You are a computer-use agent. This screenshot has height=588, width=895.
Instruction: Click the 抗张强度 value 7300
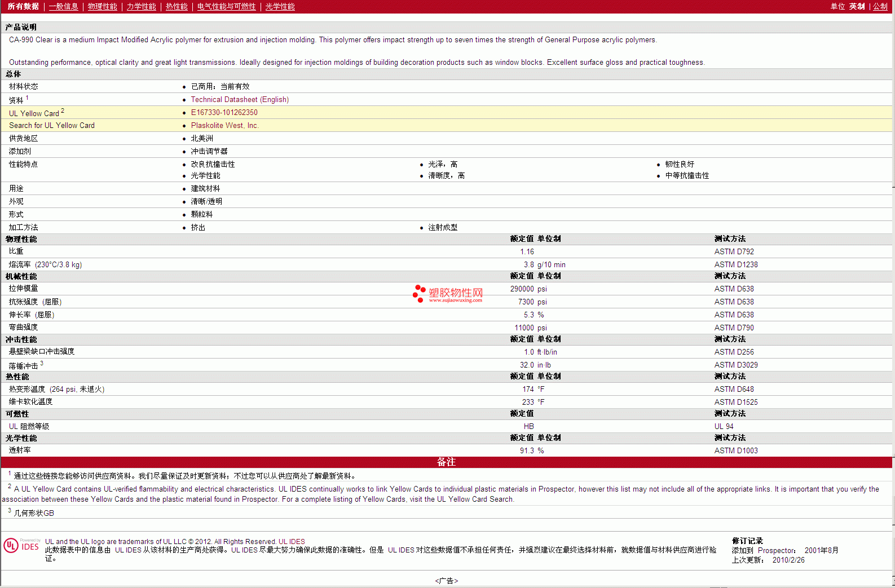[526, 302]
